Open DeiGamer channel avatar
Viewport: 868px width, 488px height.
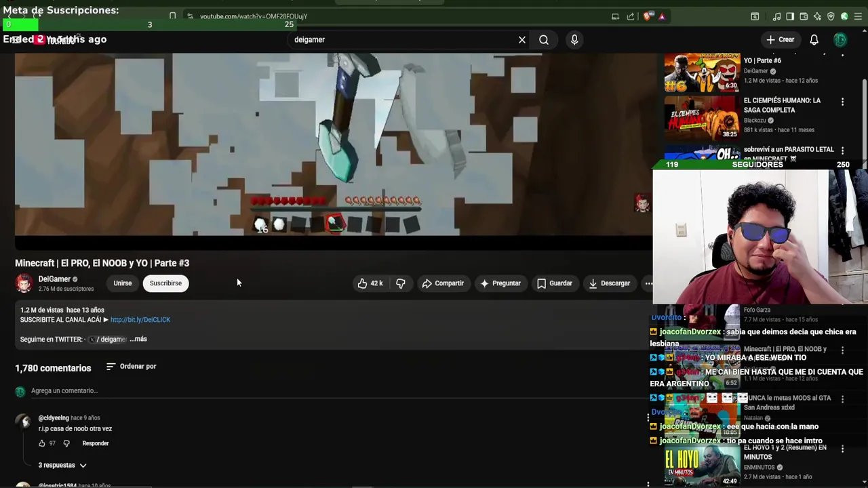[x=24, y=283]
